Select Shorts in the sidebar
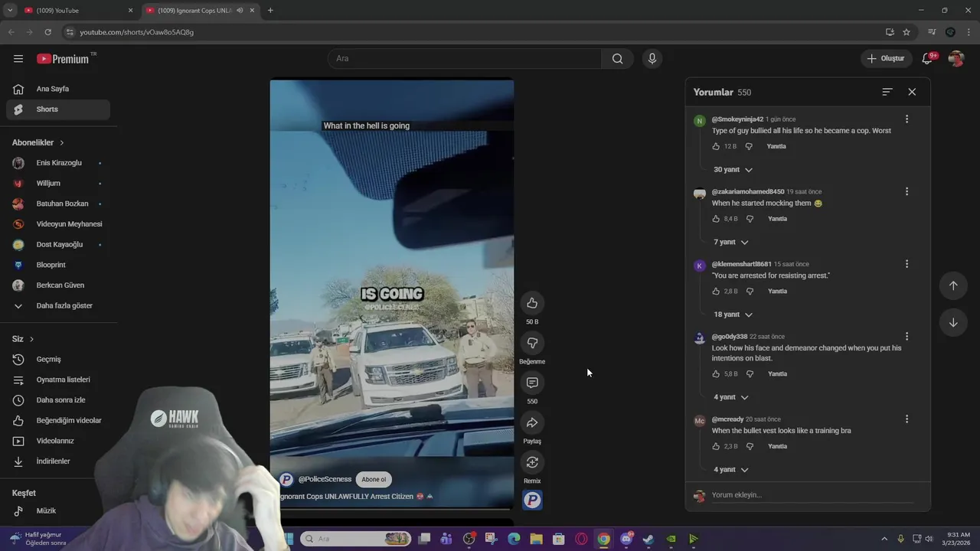This screenshot has width=980, height=551. (58, 109)
